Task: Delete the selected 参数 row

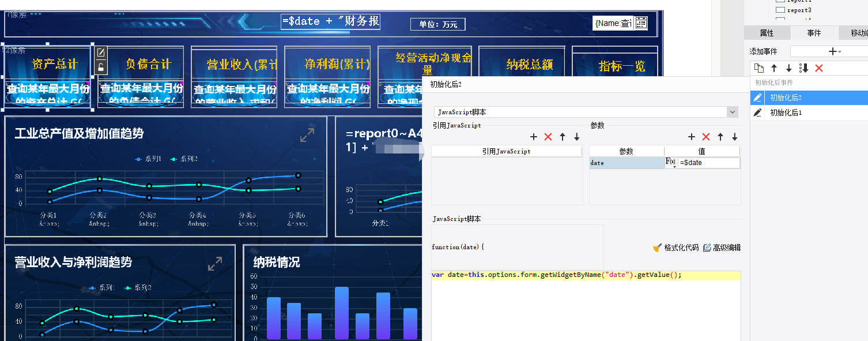Action: (x=706, y=137)
